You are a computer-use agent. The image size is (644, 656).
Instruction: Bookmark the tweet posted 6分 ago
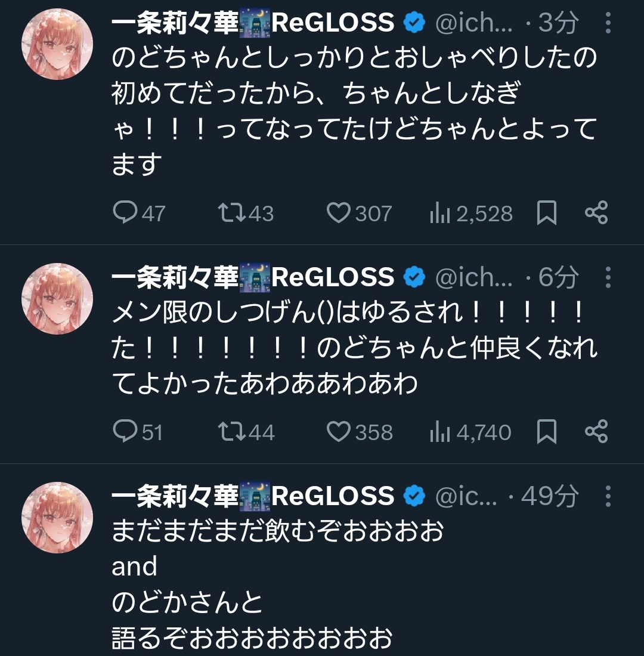(x=546, y=431)
